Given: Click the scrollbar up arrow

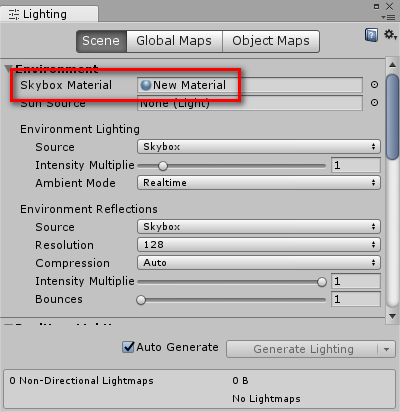Looking at the screenshot, I should (393, 65).
